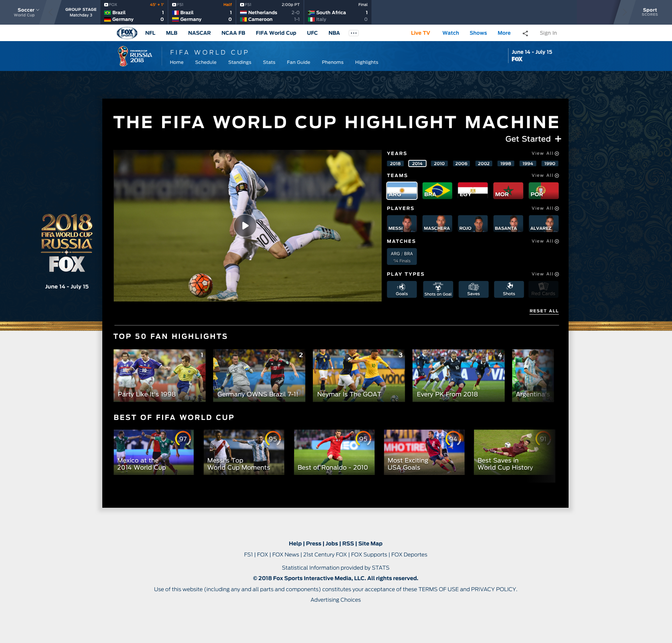
Task: Deselect the ARG team filter
Action: (x=402, y=191)
